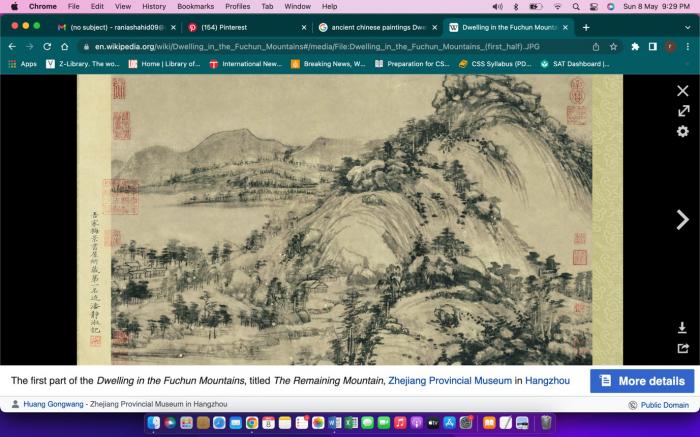Image resolution: width=700 pixels, height=437 pixels.
Task: Close the Pinterest tab
Action: pos(304,27)
